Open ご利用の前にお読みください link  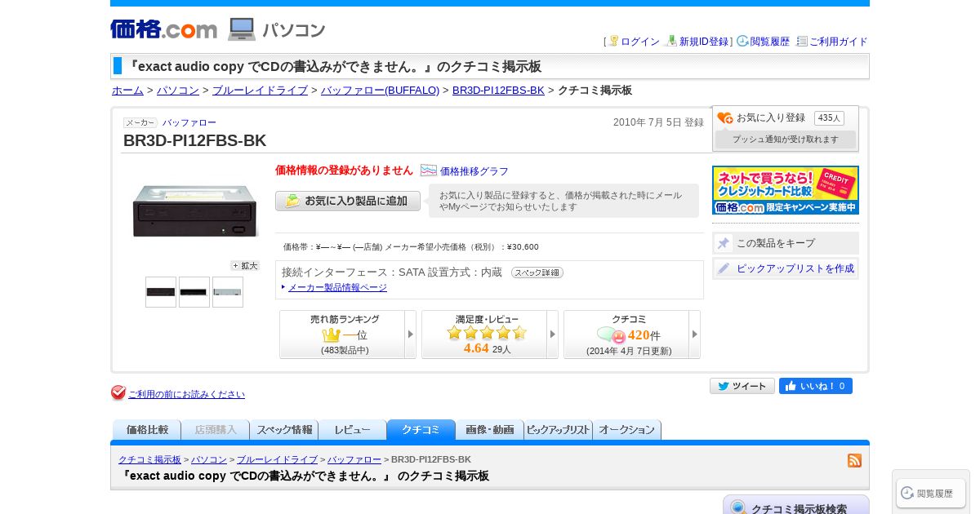186,394
